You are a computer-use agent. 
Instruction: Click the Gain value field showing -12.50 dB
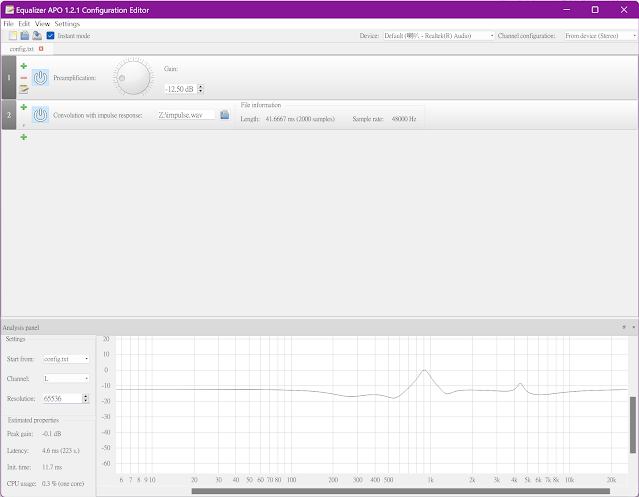(181, 89)
